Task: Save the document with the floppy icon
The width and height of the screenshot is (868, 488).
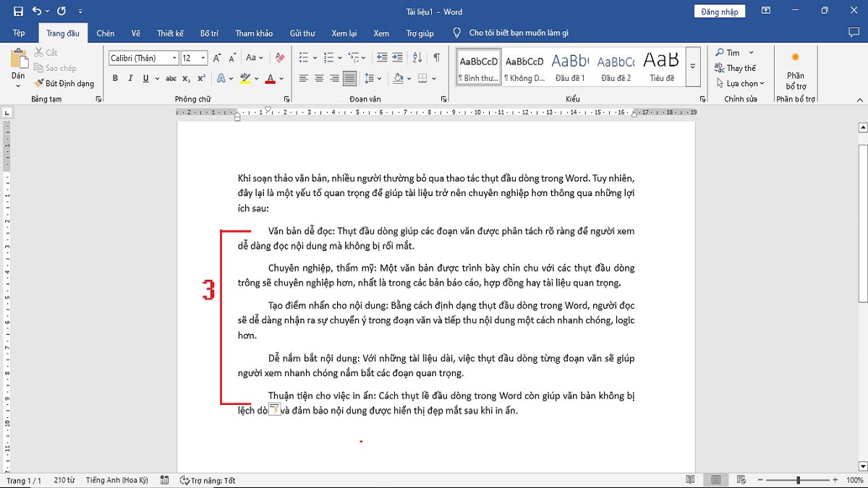Action: [x=18, y=12]
